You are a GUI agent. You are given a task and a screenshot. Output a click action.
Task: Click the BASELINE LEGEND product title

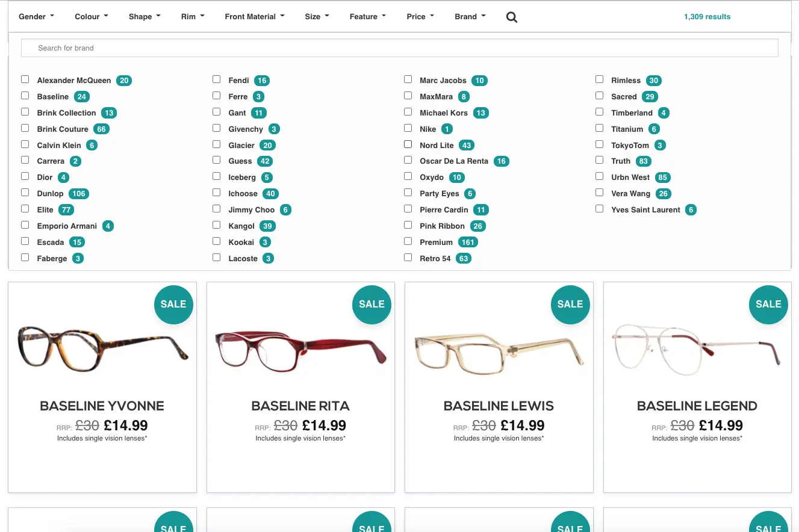click(697, 406)
